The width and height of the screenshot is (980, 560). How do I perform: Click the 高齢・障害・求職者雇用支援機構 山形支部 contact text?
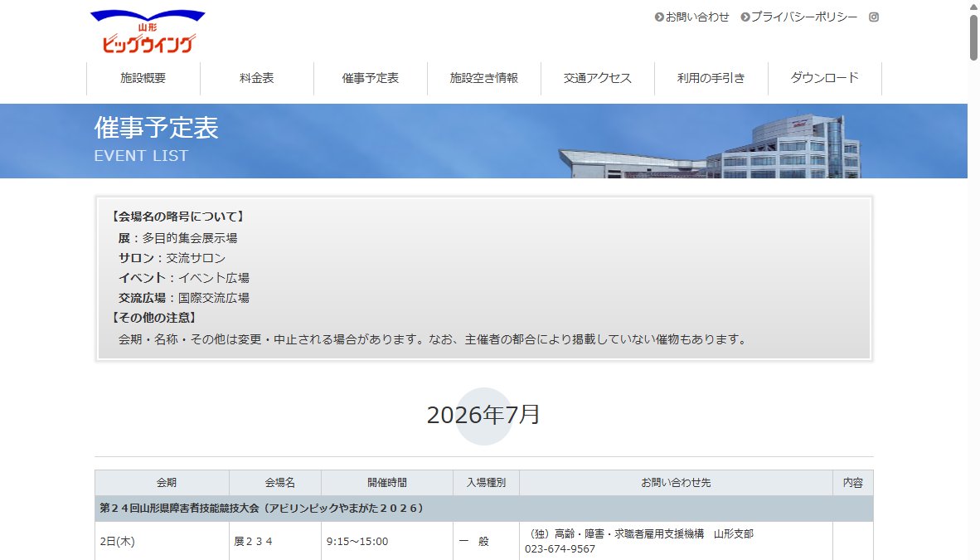point(639,533)
